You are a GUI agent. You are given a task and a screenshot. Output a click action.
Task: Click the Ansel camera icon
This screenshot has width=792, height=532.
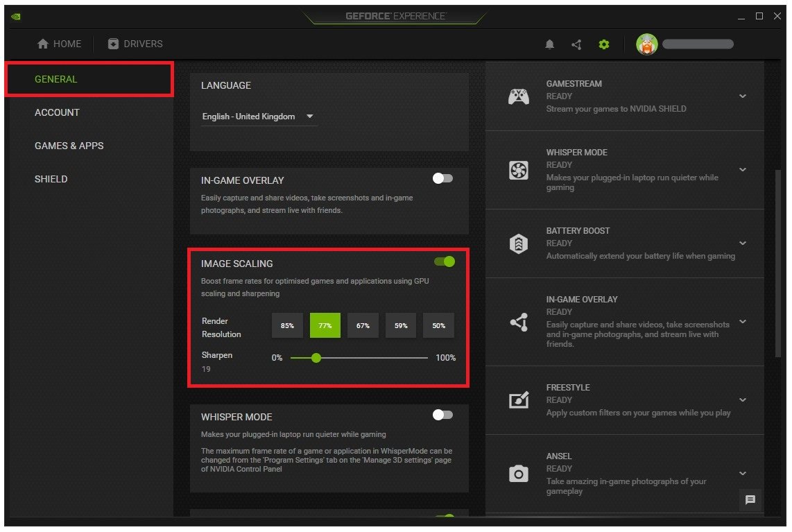coord(519,474)
